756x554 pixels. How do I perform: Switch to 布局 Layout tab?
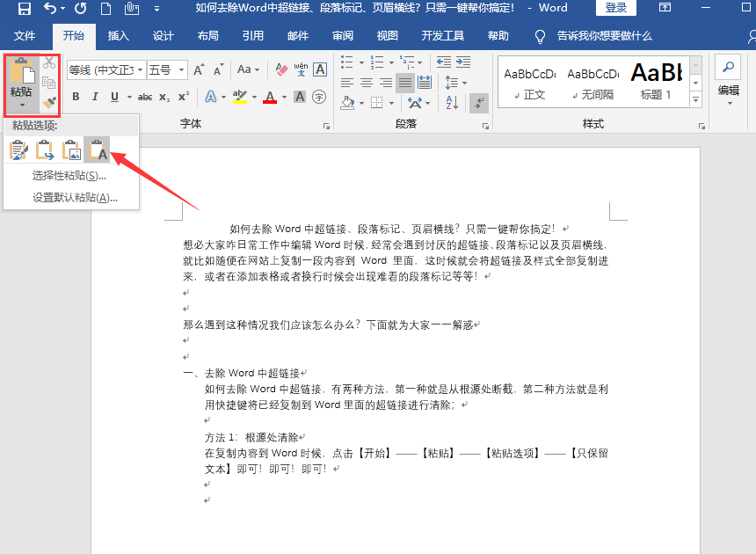click(x=207, y=36)
